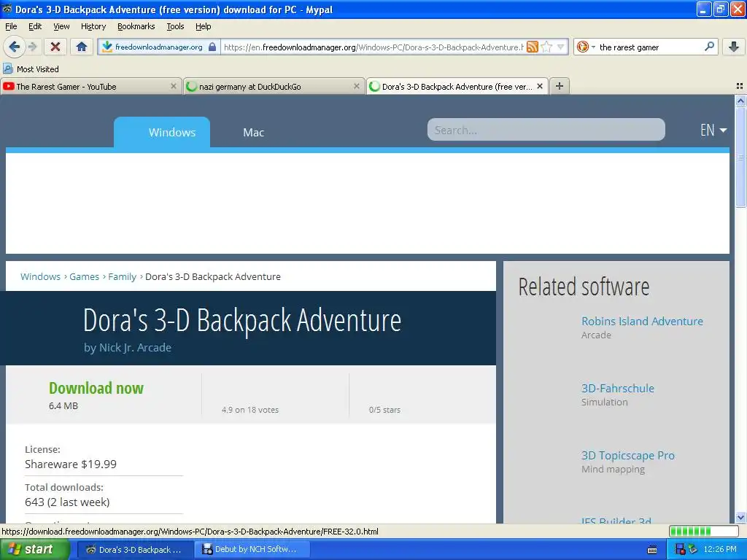The width and height of the screenshot is (747, 560).
Task: Open the View menu
Action: point(61,26)
